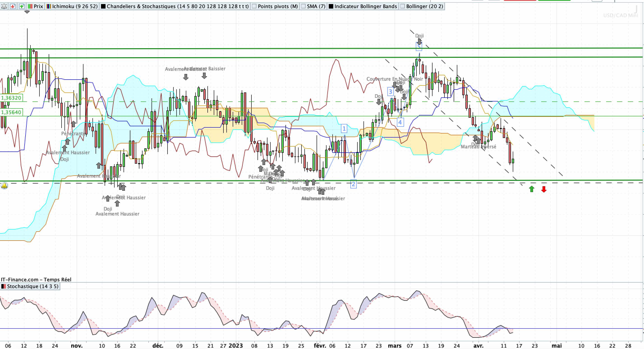
Task: Click the Ichimoku multicolor indicator icon
Action: pyautogui.click(x=49, y=6)
